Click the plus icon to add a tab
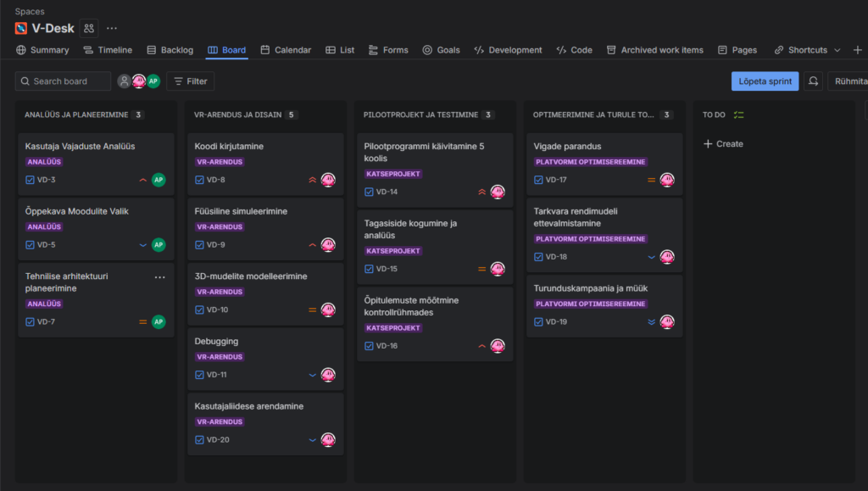This screenshot has height=491, width=868. point(857,50)
